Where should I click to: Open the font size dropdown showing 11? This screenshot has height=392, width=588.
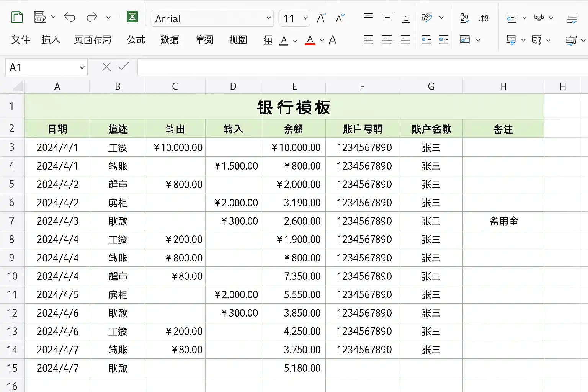point(294,18)
